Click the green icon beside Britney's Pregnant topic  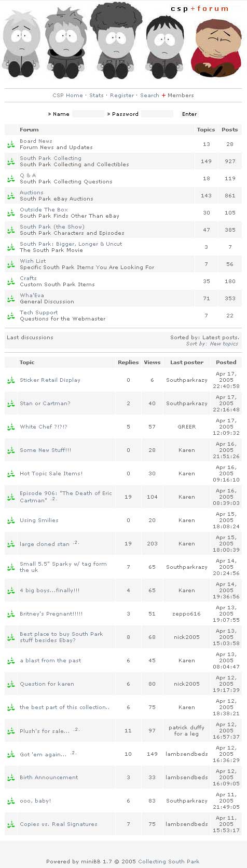point(11,614)
